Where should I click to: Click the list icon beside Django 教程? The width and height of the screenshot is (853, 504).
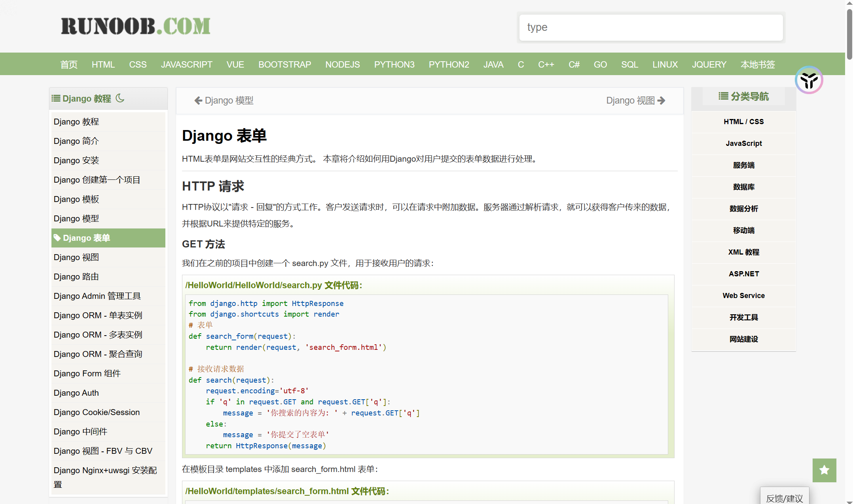(56, 98)
